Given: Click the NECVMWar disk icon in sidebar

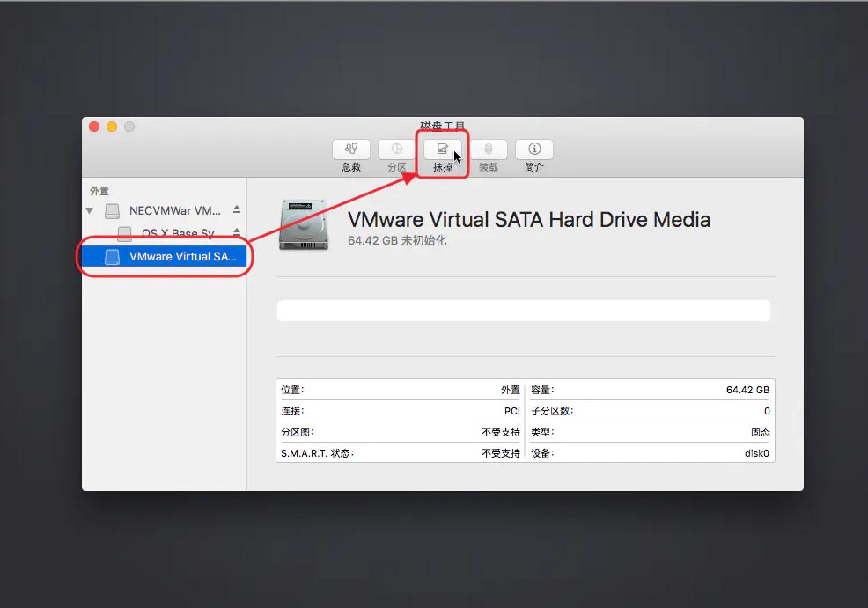Looking at the screenshot, I should 113,211.
